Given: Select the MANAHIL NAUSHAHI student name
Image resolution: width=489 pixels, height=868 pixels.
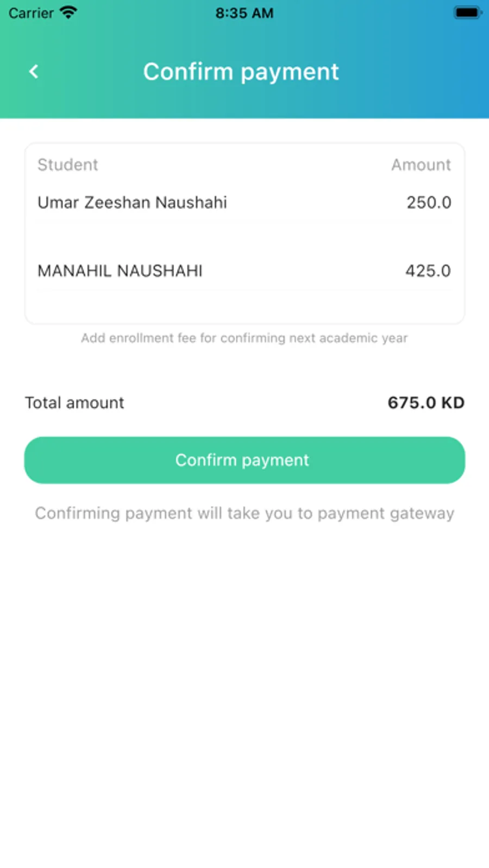Looking at the screenshot, I should (120, 271).
